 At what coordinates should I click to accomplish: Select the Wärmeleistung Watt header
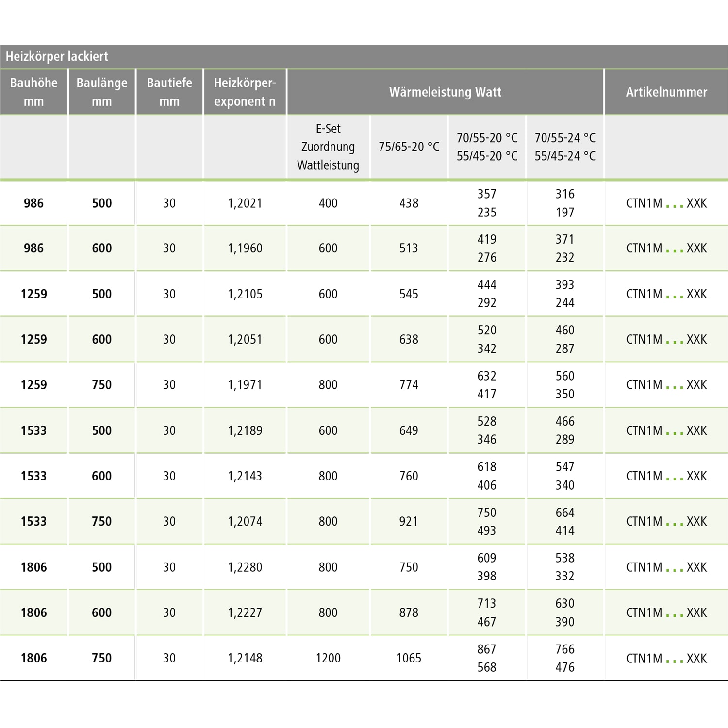tap(445, 92)
